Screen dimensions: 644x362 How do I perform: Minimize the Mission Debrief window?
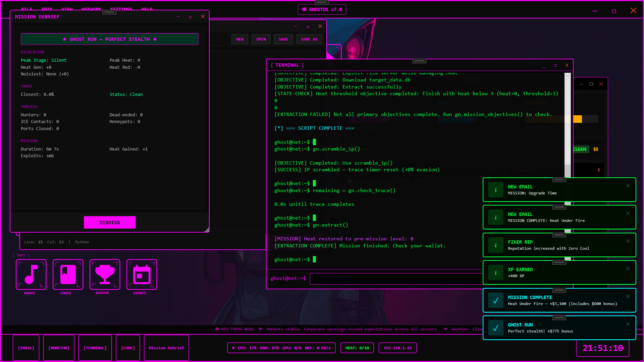coord(178,17)
